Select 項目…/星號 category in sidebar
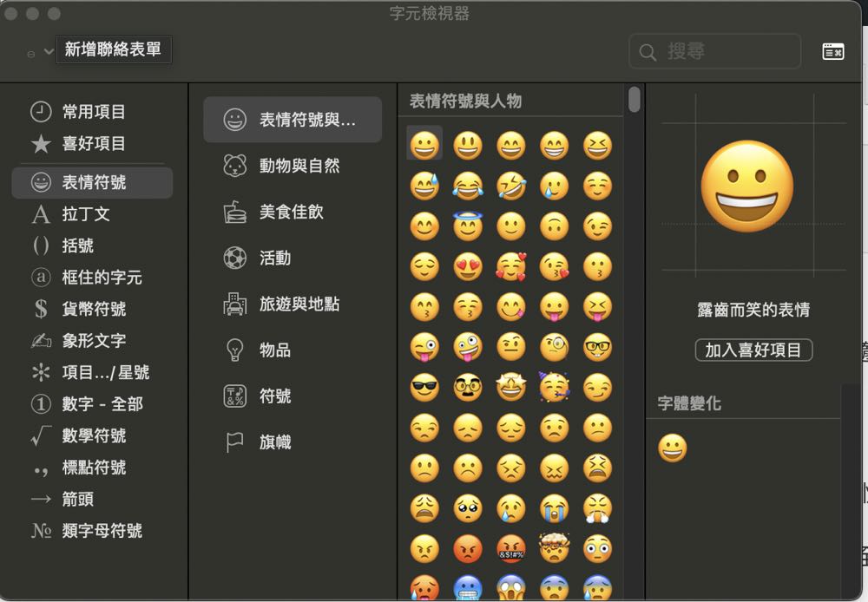This screenshot has height=602, width=868. pos(92,372)
